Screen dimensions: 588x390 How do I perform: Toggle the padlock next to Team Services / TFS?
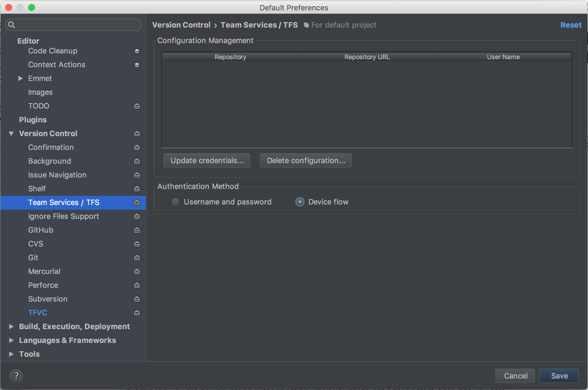click(x=137, y=202)
